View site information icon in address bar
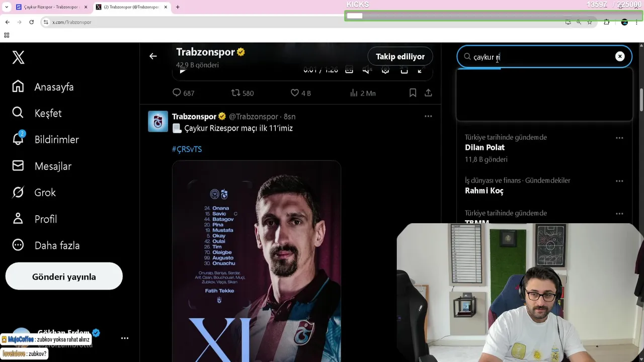644x362 pixels. (x=46, y=22)
